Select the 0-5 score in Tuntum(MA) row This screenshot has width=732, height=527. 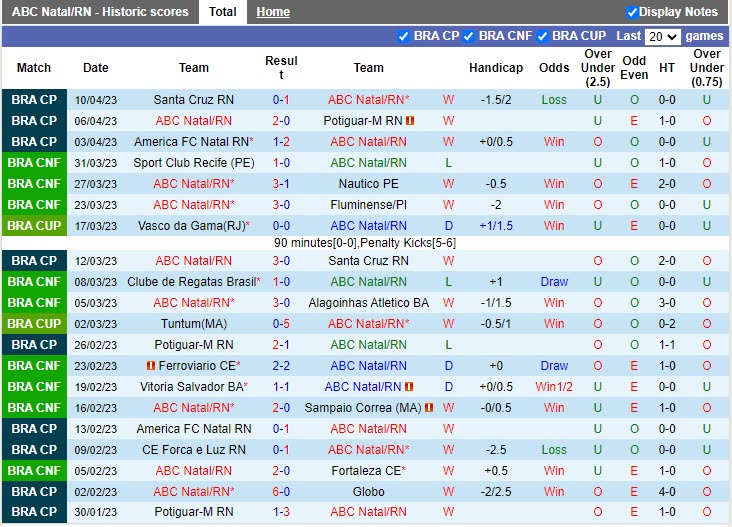click(x=281, y=324)
